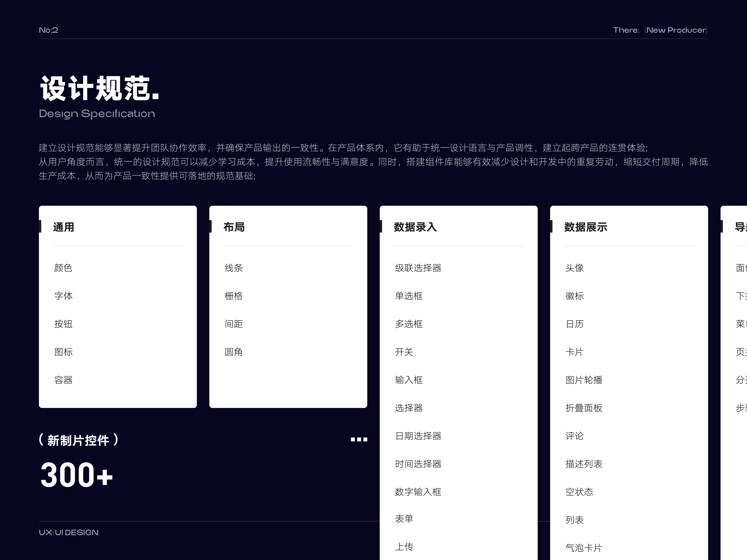Select 选择器 entry in 数据录入
Viewport: 747px width, 560px height.
tap(409, 408)
